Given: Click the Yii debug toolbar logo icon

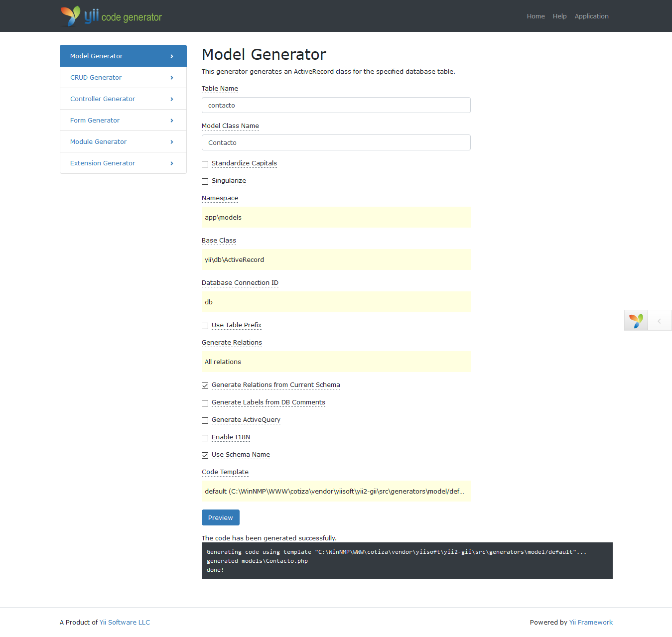Looking at the screenshot, I should pos(636,321).
